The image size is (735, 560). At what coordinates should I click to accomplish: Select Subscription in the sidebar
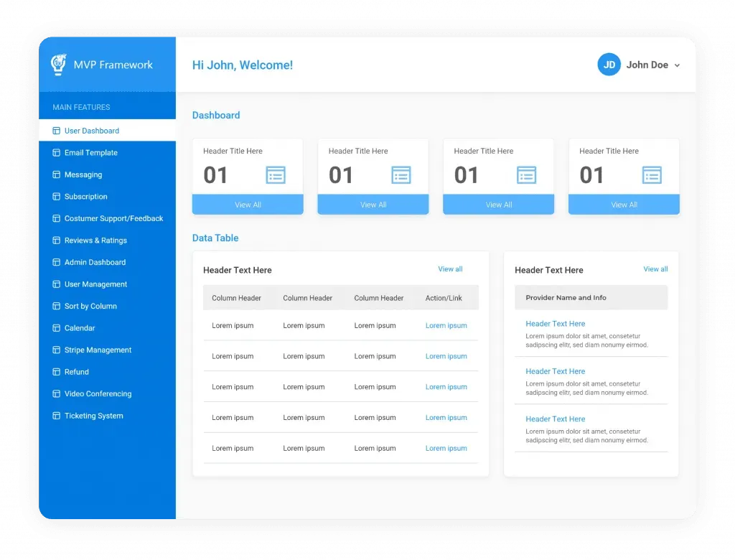coord(108,197)
